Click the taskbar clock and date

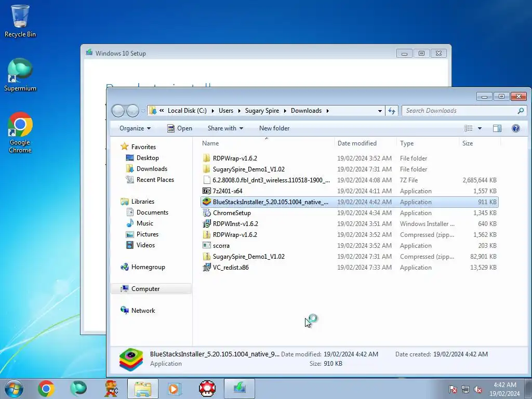tap(504, 389)
